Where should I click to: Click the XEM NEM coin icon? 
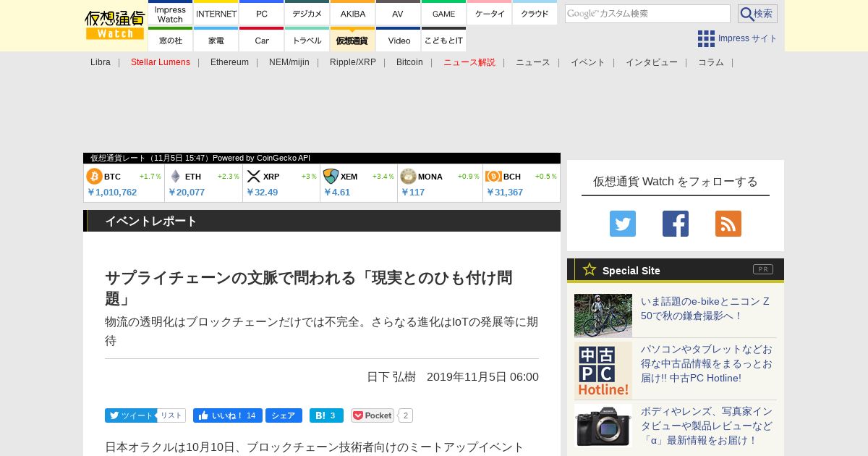pyautogui.click(x=331, y=177)
